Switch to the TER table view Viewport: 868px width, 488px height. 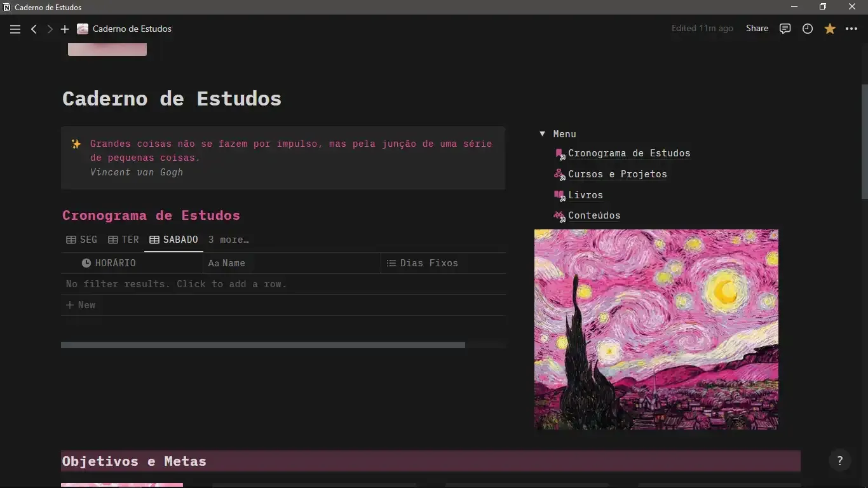(123, 240)
